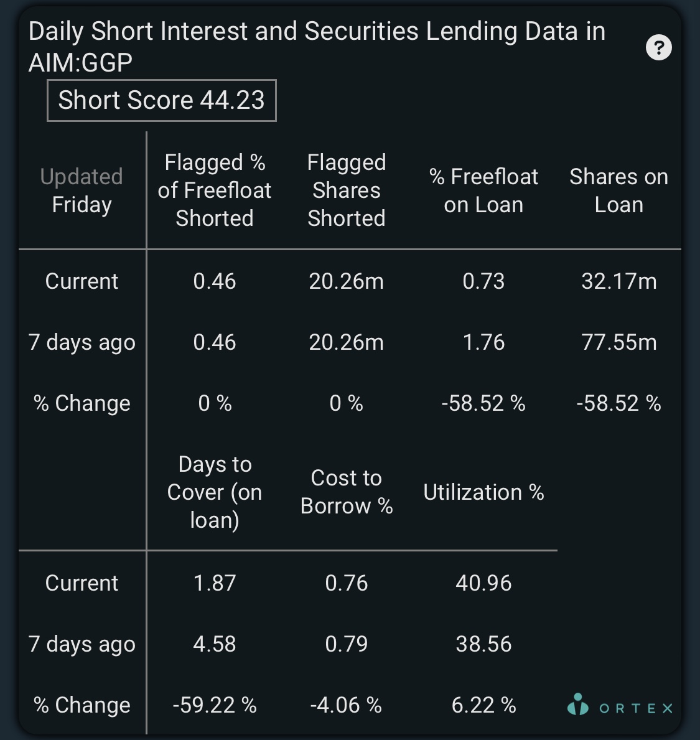Select the 77.55m shares on loan value

(x=619, y=342)
